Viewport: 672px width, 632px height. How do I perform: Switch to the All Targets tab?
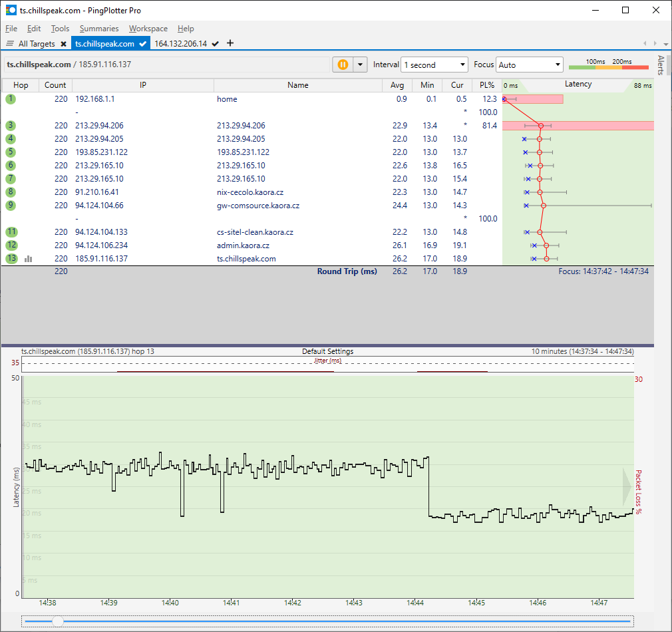click(36, 44)
